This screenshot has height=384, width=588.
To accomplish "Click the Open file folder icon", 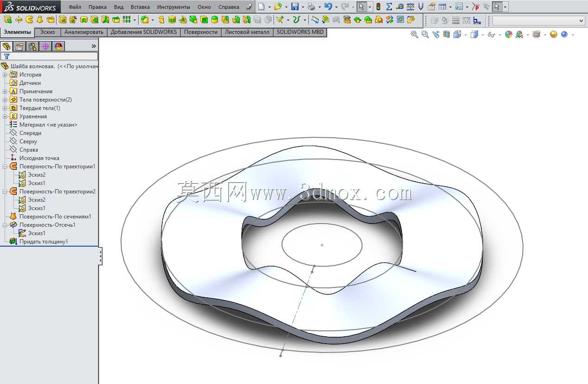I will 277,7.
